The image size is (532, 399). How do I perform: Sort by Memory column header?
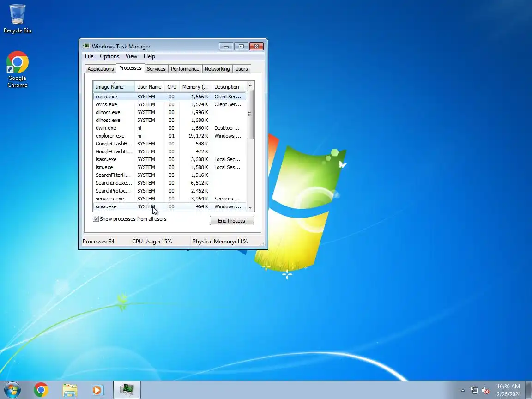195,87
